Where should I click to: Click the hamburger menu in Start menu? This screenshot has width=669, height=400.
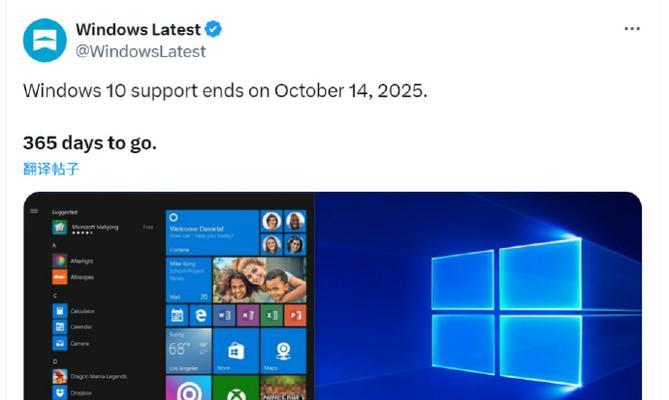[x=34, y=211]
